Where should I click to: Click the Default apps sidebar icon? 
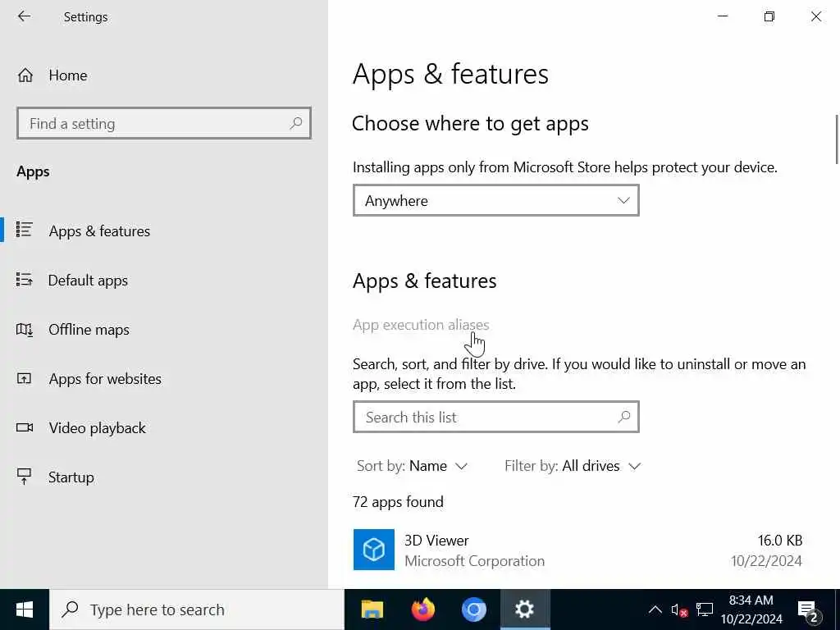[x=24, y=279]
